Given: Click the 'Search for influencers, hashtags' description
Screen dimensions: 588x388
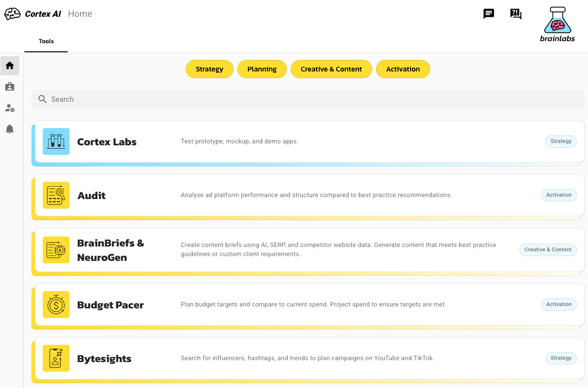Looking at the screenshot, I should 307,358.
